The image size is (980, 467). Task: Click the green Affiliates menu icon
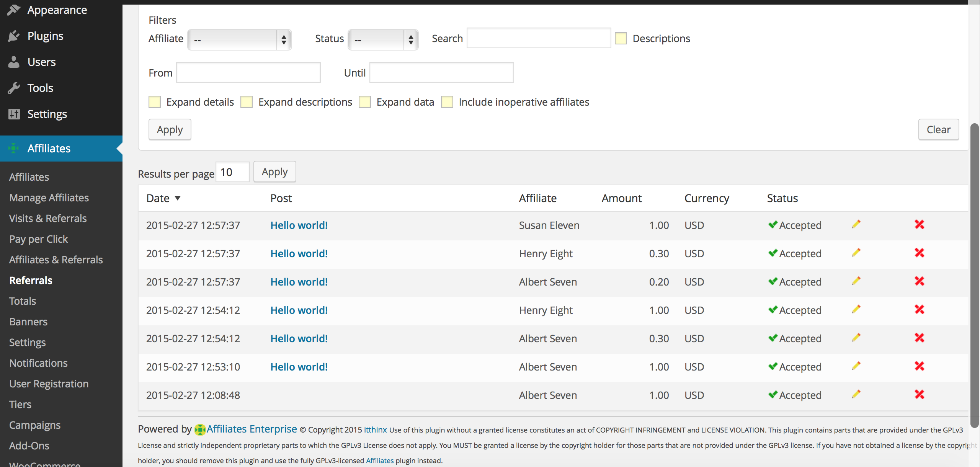(14, 149)
